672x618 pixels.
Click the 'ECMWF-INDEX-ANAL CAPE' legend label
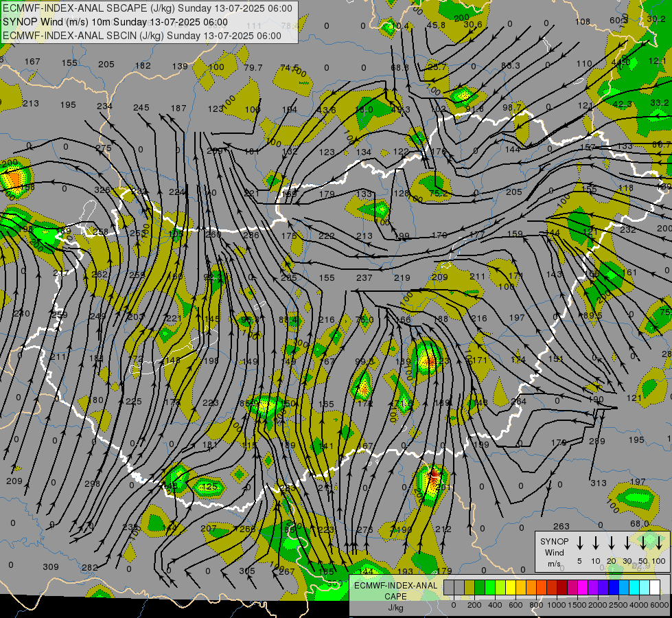(395, 591)
